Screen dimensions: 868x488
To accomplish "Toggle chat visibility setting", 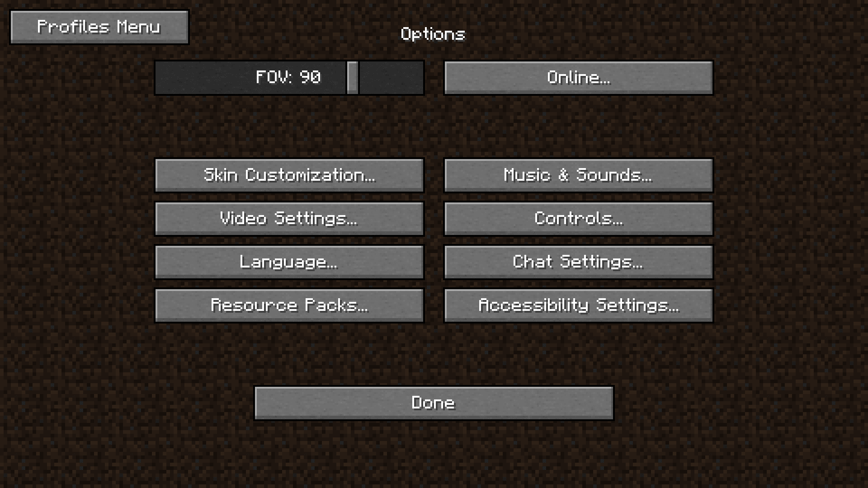I will (578, 262).
